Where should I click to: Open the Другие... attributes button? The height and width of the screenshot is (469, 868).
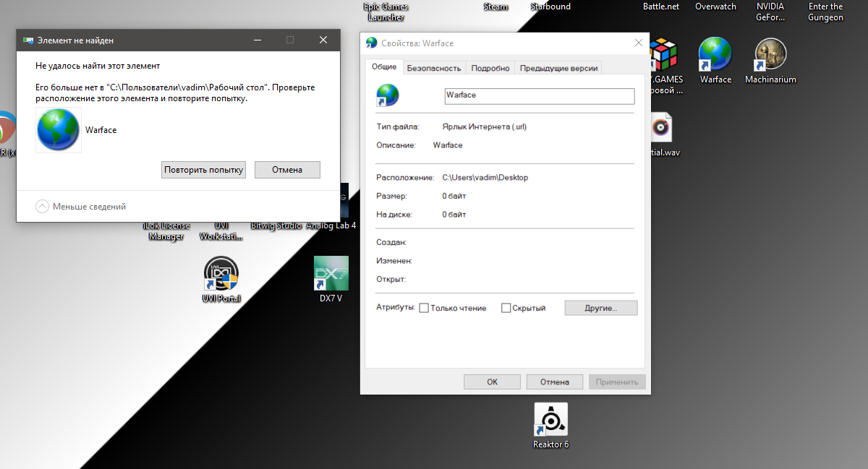tap(601, 308)
